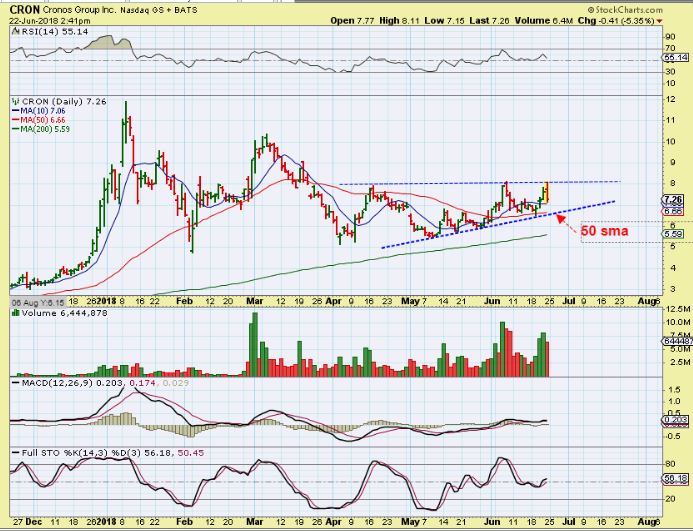Click the Open 7.77 value
The width and height of the screenshot is (693, 531).
click(353, 21)
